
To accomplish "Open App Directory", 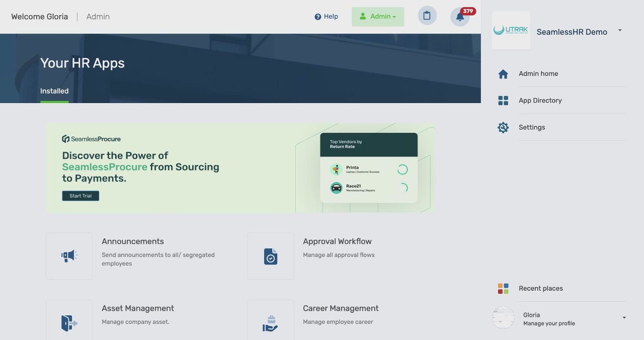I will pyautogui.click(x=540, y=101).
